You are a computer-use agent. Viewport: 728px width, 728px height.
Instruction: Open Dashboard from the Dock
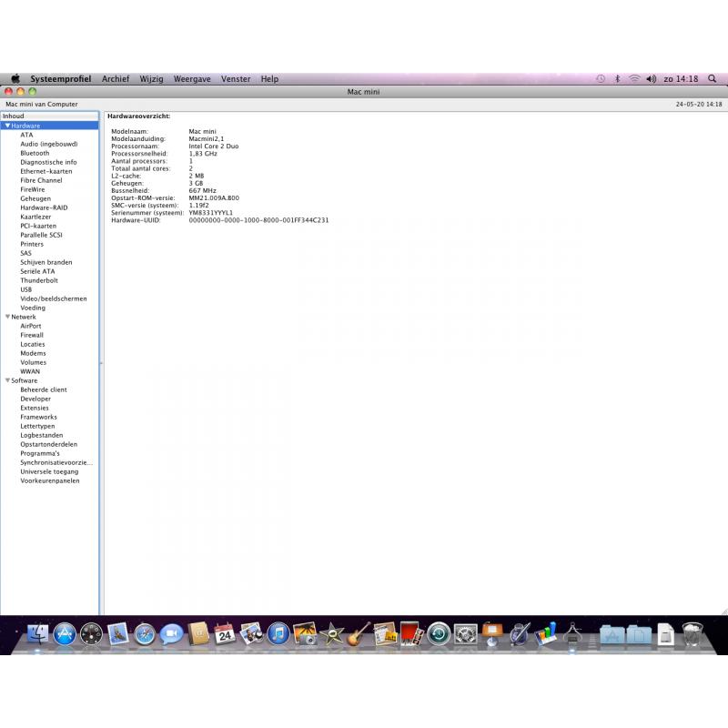pyautogui.click(x=92, y=634)
